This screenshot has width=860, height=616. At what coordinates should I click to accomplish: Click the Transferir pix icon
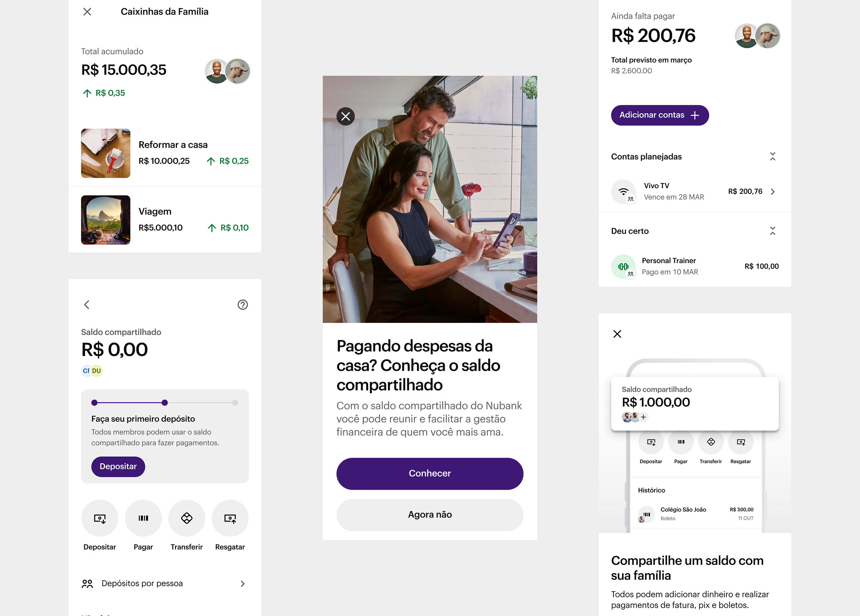(187, 518)
